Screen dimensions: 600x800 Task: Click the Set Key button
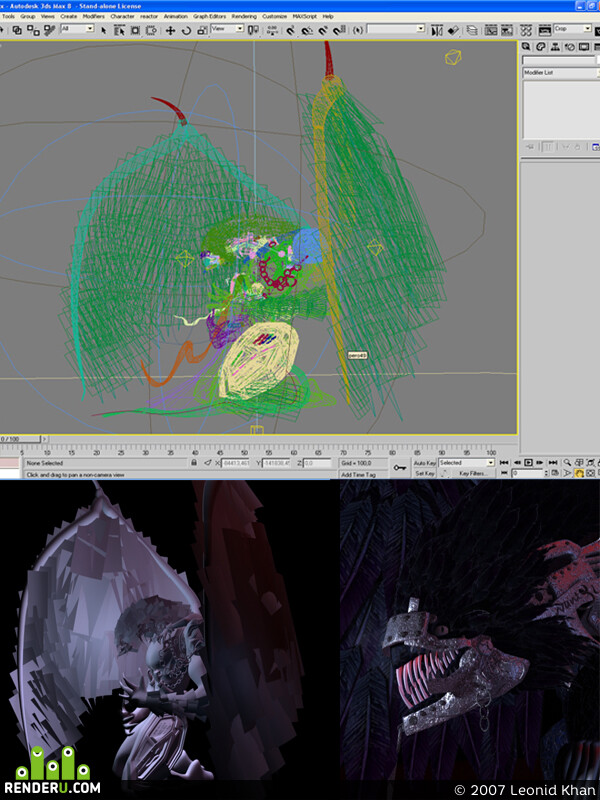coord(424,473)
